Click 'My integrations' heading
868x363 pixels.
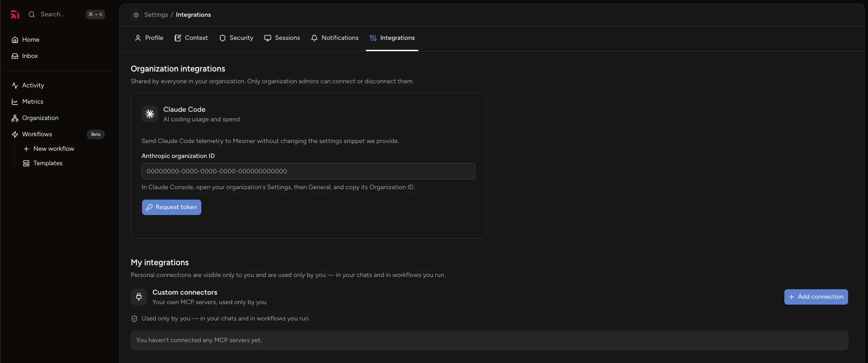pyautogui.click(x=160, y=263)
